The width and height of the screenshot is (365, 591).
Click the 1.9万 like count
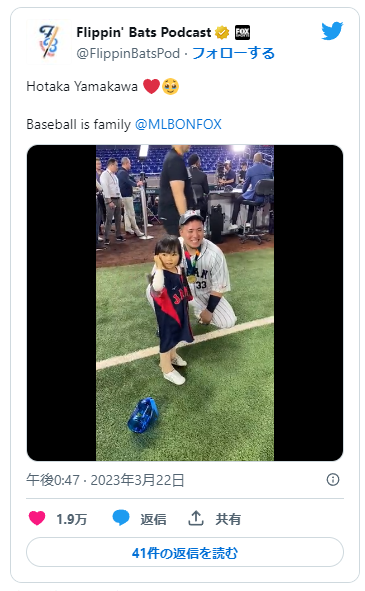point(72,519)
